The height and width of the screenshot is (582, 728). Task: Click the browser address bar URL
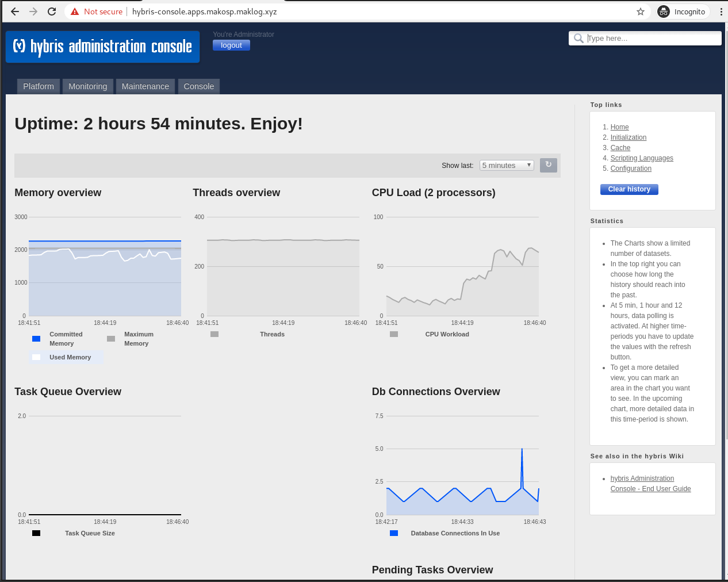point(204,12)
